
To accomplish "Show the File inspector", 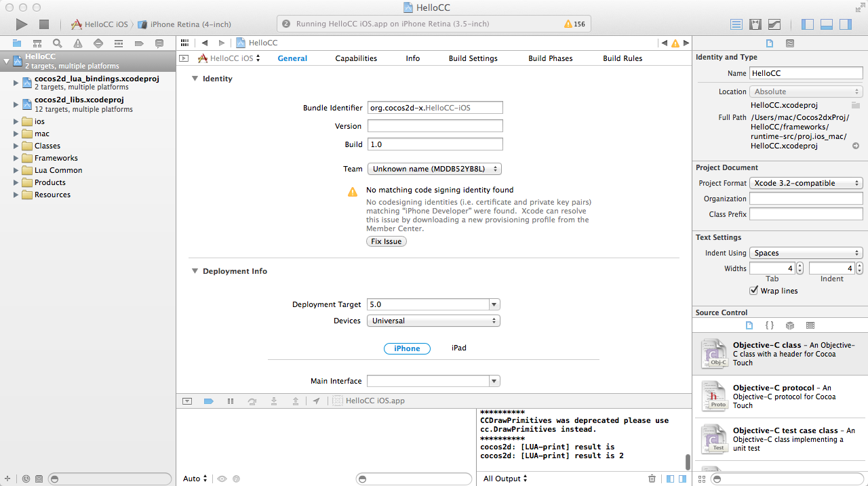I will click(770, 43).
